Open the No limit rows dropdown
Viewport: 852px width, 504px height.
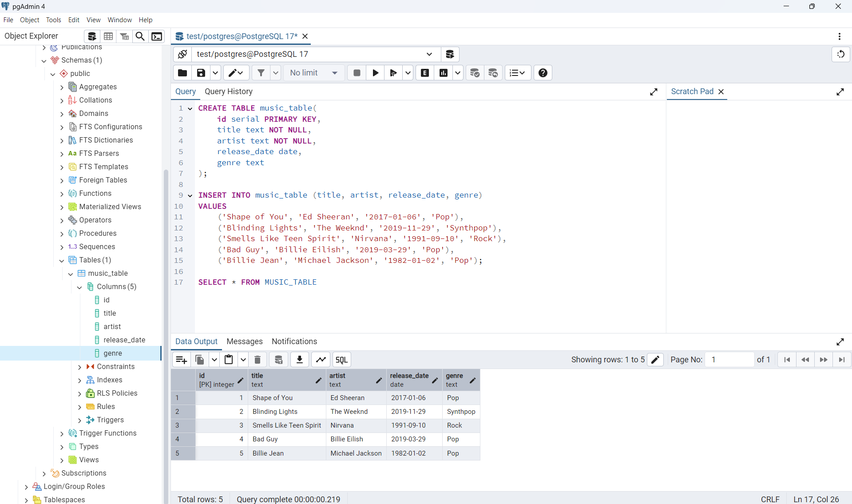pos(314,73)
